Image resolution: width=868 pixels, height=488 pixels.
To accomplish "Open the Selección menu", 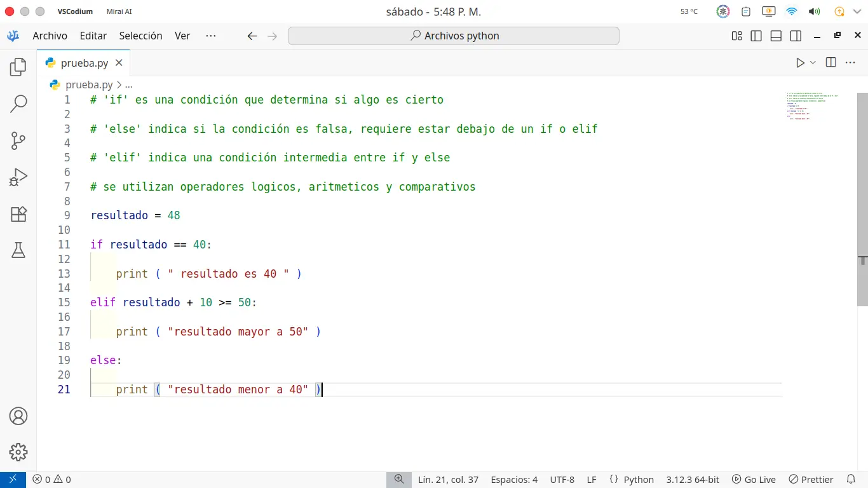I will coord(141,36).
